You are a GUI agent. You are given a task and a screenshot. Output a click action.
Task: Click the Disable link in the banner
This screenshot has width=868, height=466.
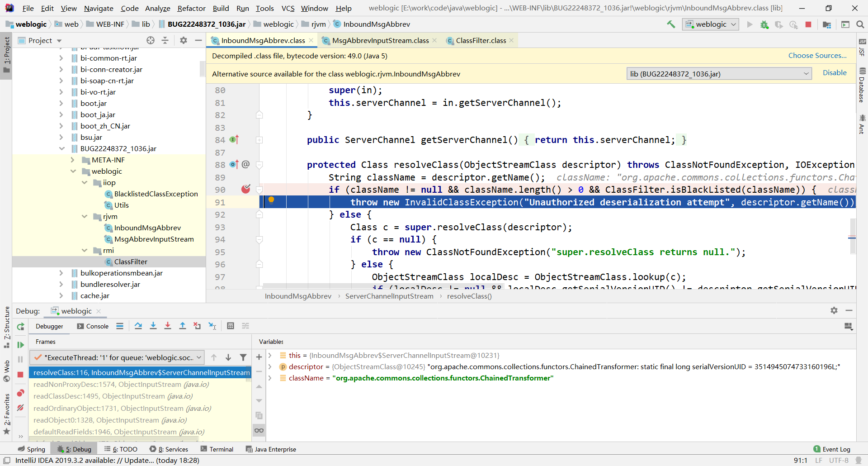point(835,73)
